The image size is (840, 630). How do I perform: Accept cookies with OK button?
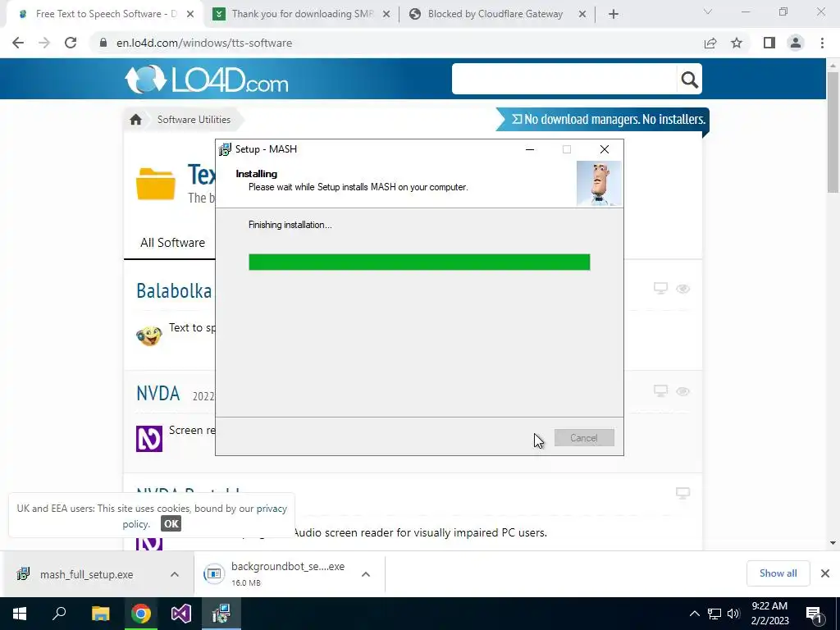tap(171, 524)
